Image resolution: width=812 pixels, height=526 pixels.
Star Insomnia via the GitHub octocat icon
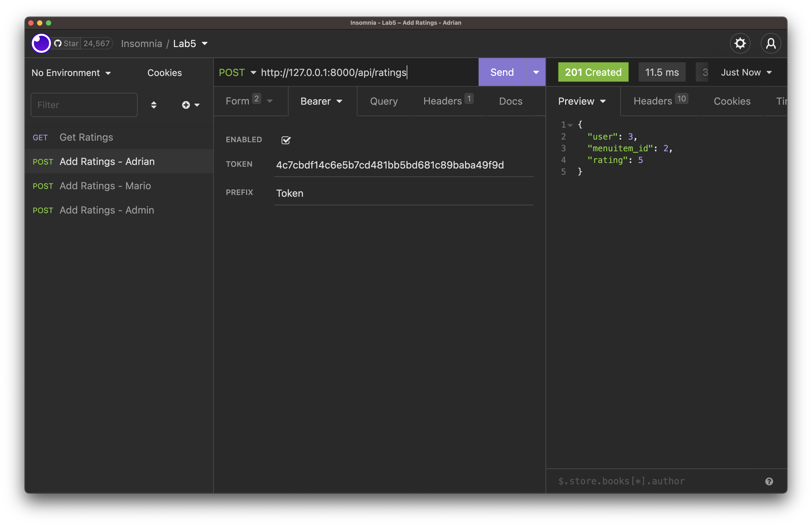tap(58, 43)
